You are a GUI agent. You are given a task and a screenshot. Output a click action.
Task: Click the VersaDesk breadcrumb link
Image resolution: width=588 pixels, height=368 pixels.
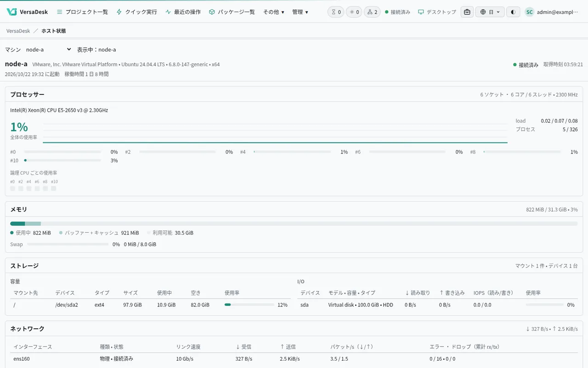point(18,31)
